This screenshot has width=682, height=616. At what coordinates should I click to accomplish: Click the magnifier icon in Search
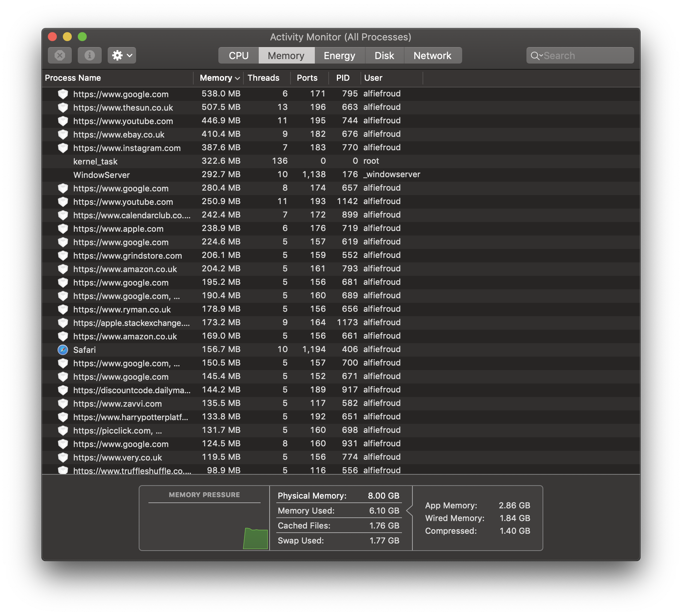pos(535,56)
